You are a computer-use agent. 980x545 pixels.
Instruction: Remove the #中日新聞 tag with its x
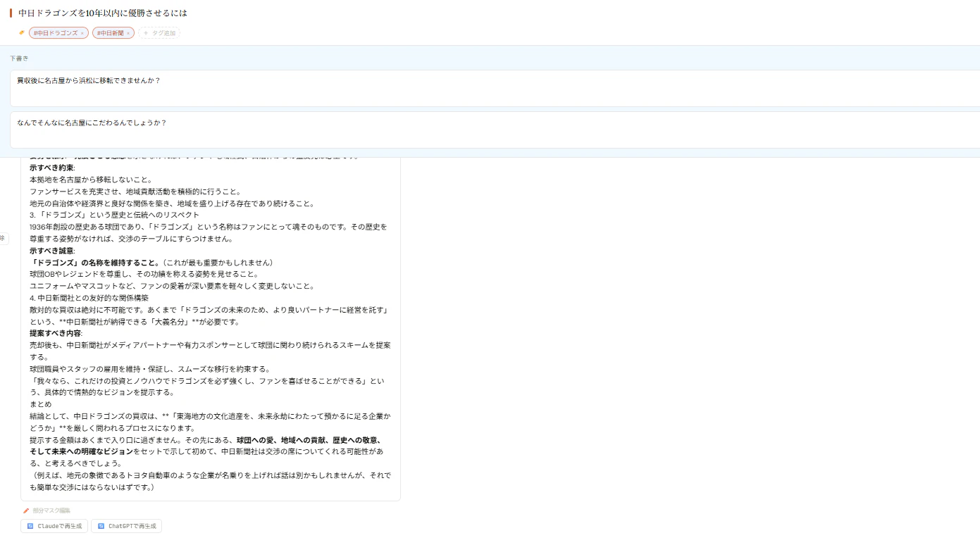[x=128, y=33]
